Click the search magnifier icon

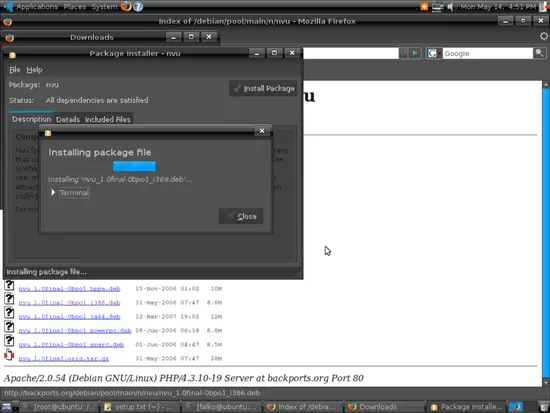(539, 53)
